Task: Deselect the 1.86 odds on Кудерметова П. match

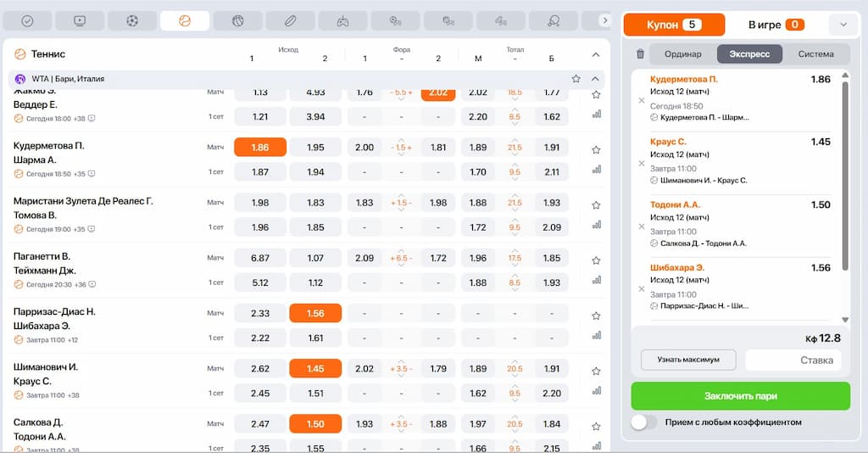Action: (x=260, y=148)
